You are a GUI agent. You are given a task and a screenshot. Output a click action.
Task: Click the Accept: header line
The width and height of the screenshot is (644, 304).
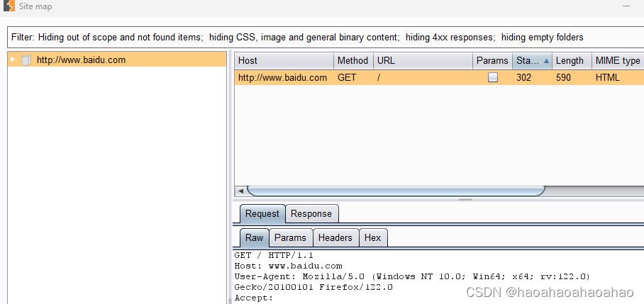pyautogui.click(x=254, y=298)
